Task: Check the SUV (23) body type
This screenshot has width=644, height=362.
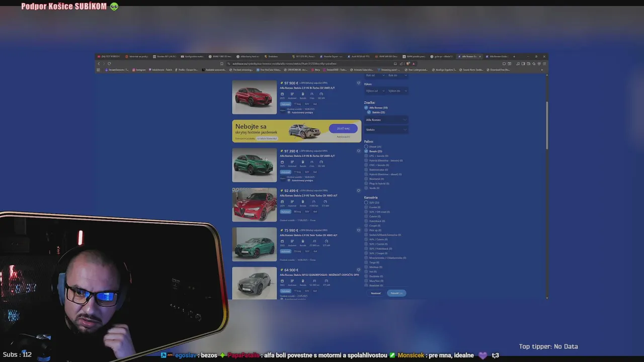Action: [366, 203]
